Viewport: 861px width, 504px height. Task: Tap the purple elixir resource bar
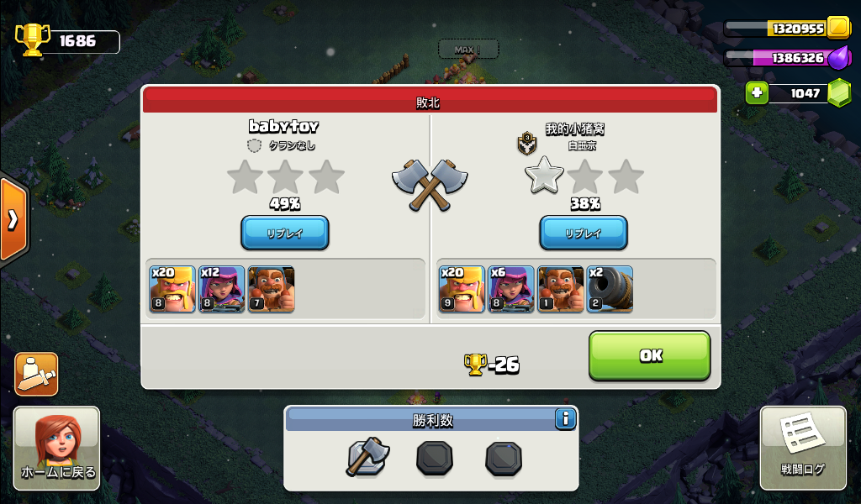click(787, 58)
